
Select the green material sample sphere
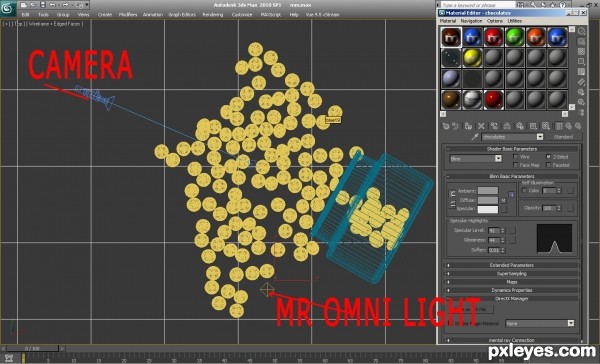tap(515, 37)
